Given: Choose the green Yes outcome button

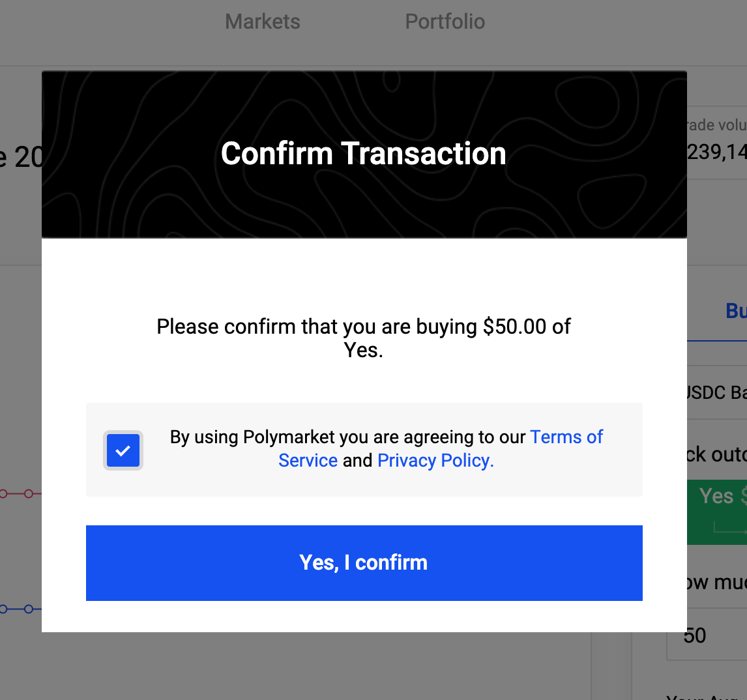Looking at the screenshot, I should 717,512.
